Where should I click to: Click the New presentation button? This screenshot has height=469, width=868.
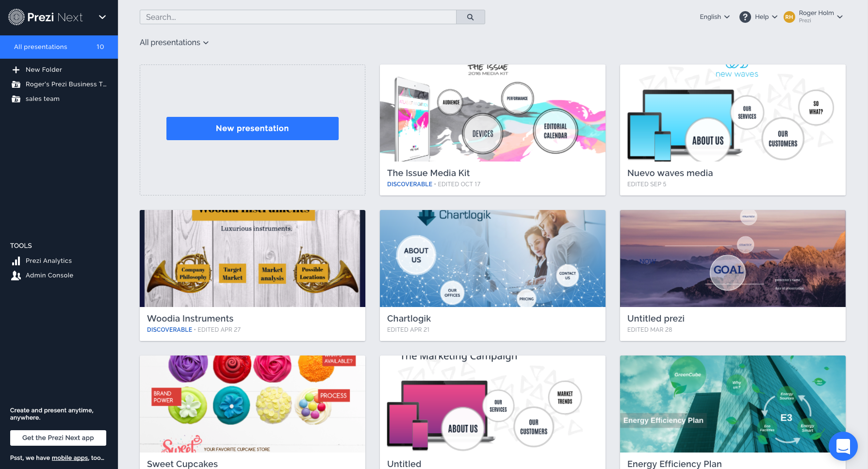(x=252, y=129)
